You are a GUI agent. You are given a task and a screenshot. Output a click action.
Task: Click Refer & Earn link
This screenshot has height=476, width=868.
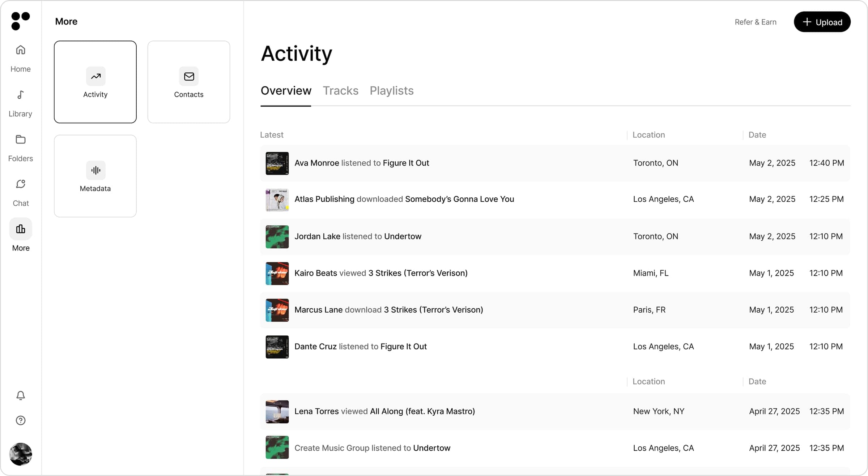[756, 22]
